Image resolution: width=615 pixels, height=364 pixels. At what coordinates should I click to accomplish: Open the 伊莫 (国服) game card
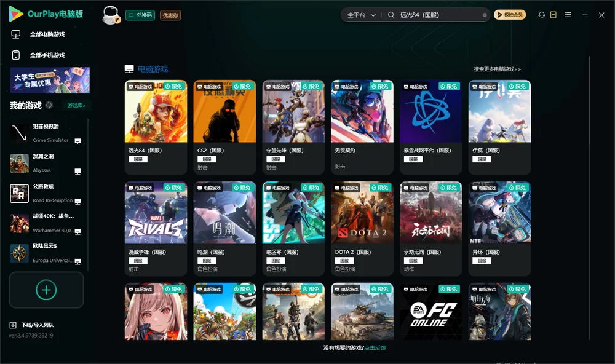[x=499, y=127]
